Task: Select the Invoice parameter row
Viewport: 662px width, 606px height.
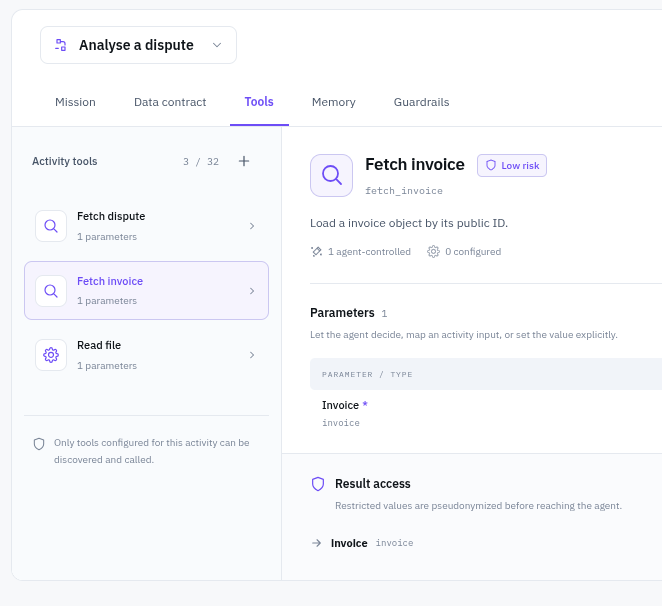Action: [x=486, y=413]
